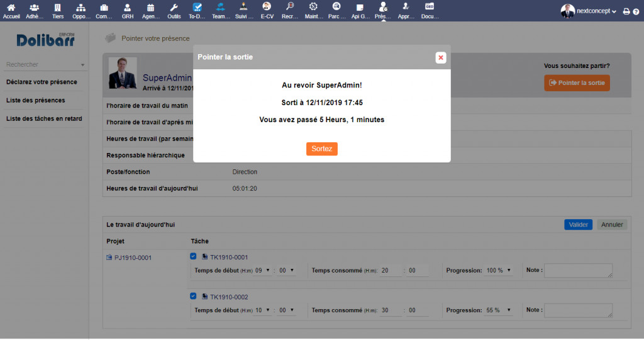Open the Outils wrench icon
The width and height of the screenshot is (644, 340).
click(174, 8)
